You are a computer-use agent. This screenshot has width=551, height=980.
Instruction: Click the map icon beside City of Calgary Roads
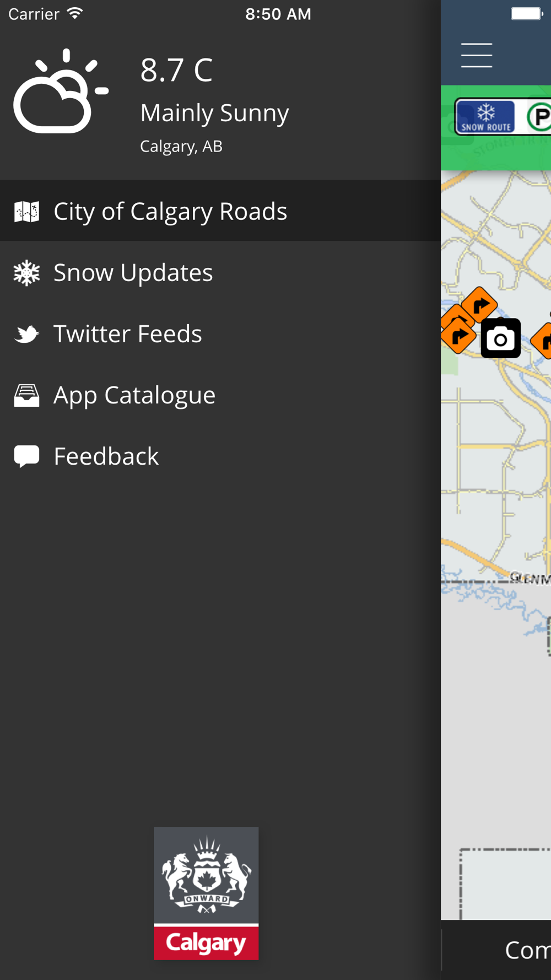[26, 211]
